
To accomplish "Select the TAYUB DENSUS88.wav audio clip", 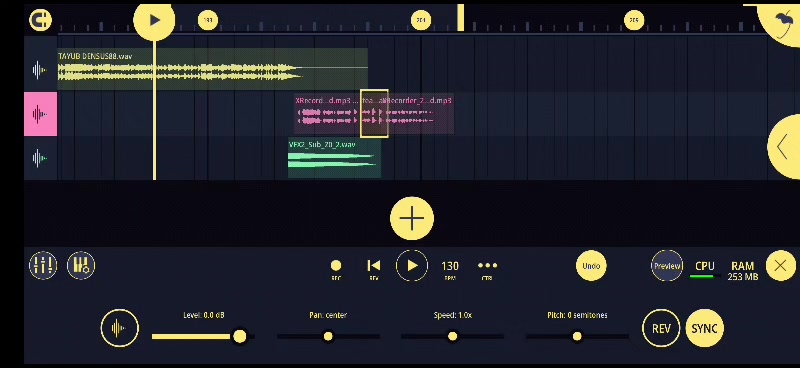I will click(x=212, y=69).
